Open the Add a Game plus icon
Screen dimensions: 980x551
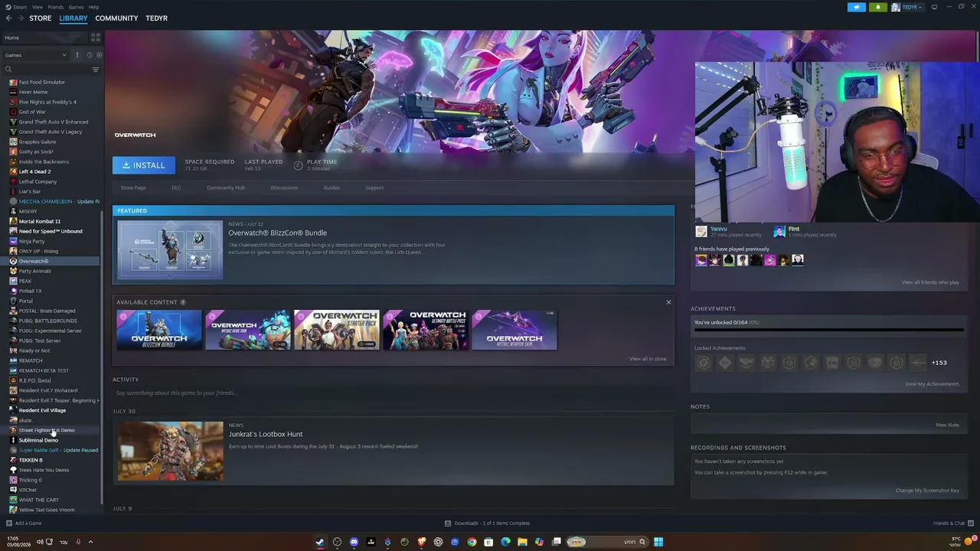tap(9, 523)
